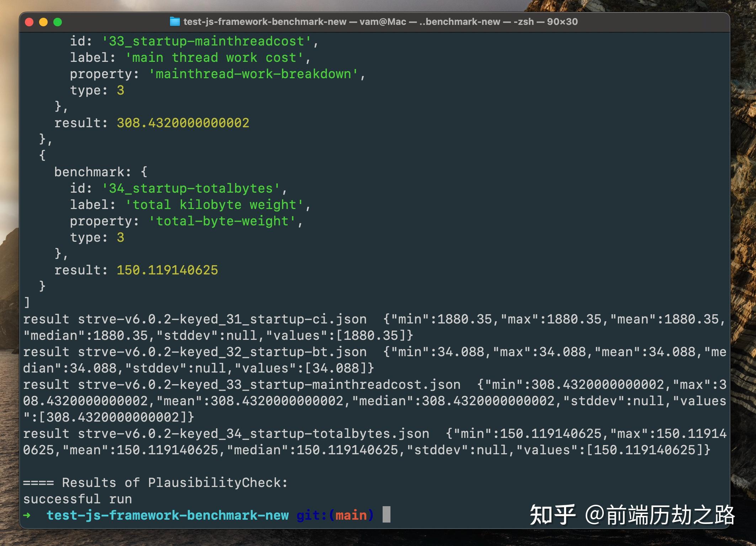
Task: Click the result value 308.4320000000002
Action: pyautogui.click(x=183, y=123)
